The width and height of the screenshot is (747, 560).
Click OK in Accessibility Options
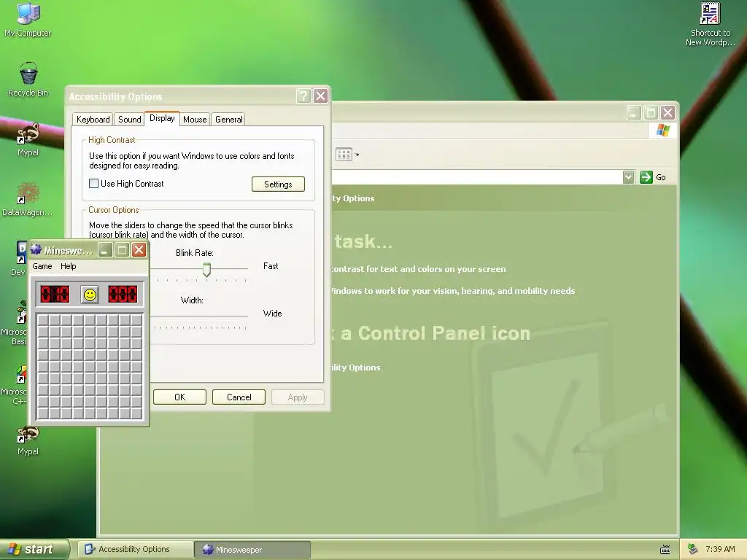click(x=179, y=397)
